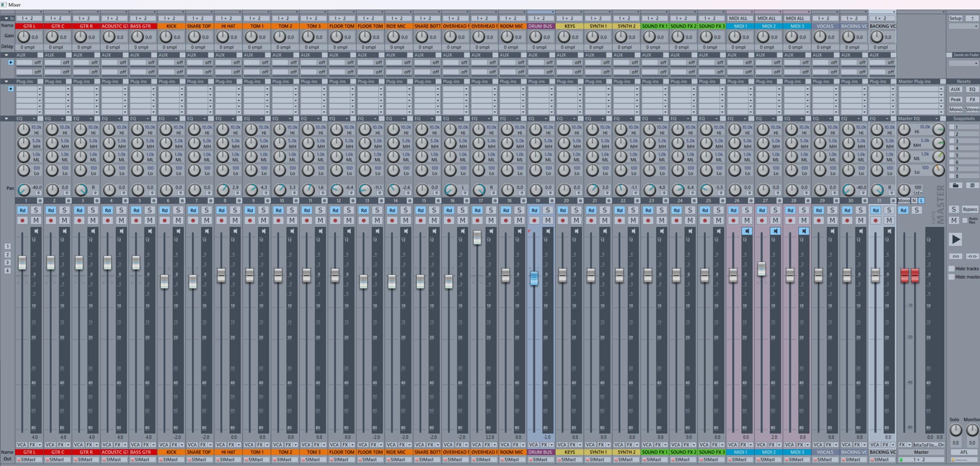Click the round target icon beside track number 19
The height and width of the screenshot is (466, 980).
552,201
